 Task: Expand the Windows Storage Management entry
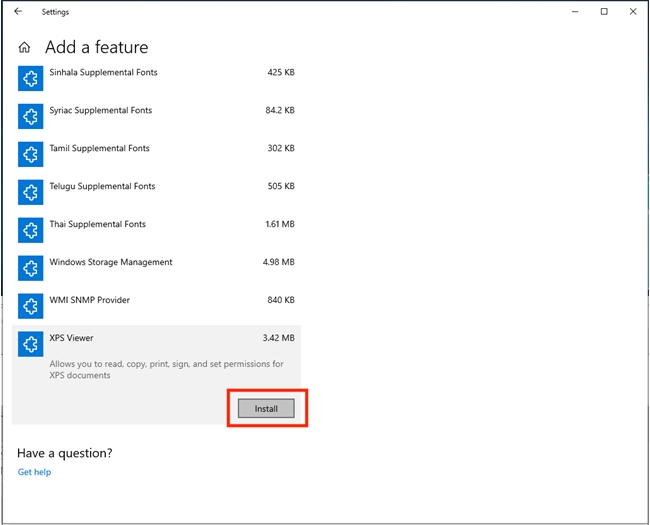(x=156, y=268)
